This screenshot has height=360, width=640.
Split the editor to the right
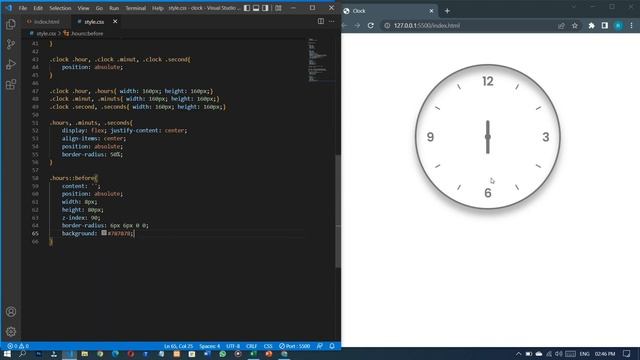click(x=321, y=21)
